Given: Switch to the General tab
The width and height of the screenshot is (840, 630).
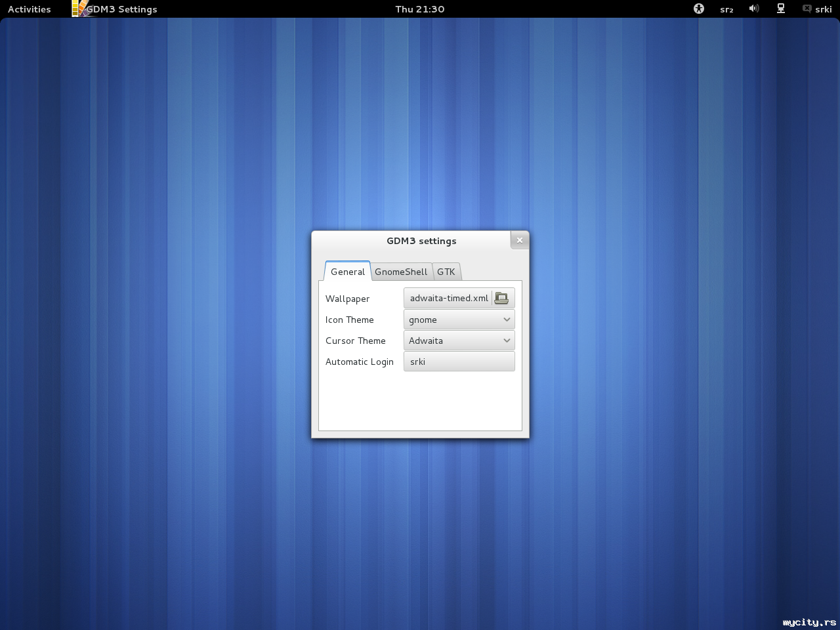Looking at the screenshot, I should point(348,272).
